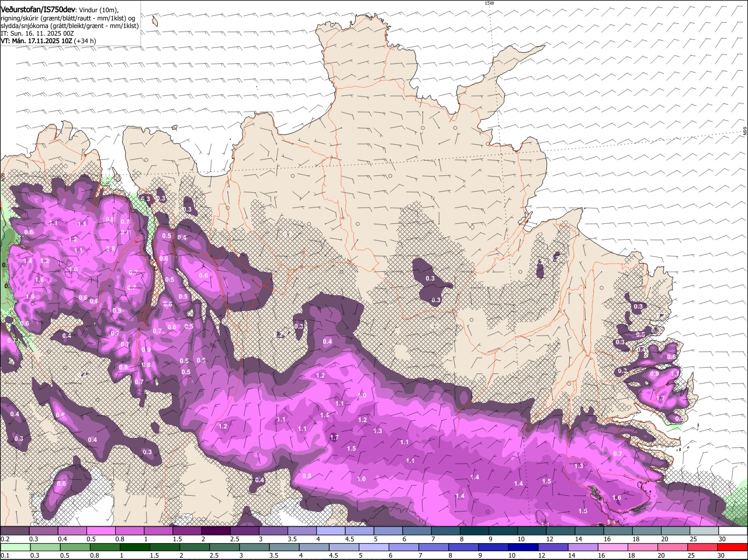
Task: Choose the upper legend swatch starting at 20
Action: (675, 530)
